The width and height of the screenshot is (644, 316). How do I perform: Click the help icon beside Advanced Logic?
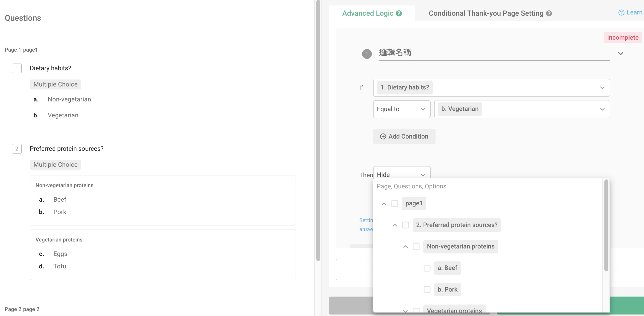(399, 13)
